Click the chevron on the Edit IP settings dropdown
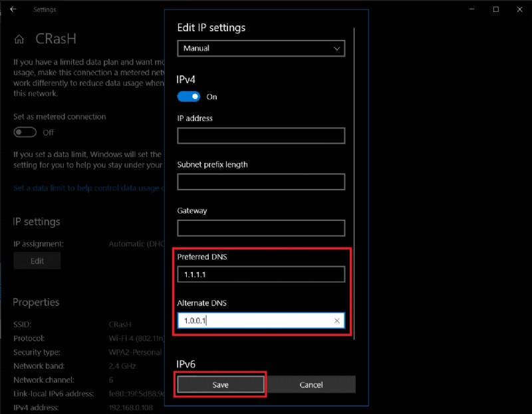 click(338, 48)
